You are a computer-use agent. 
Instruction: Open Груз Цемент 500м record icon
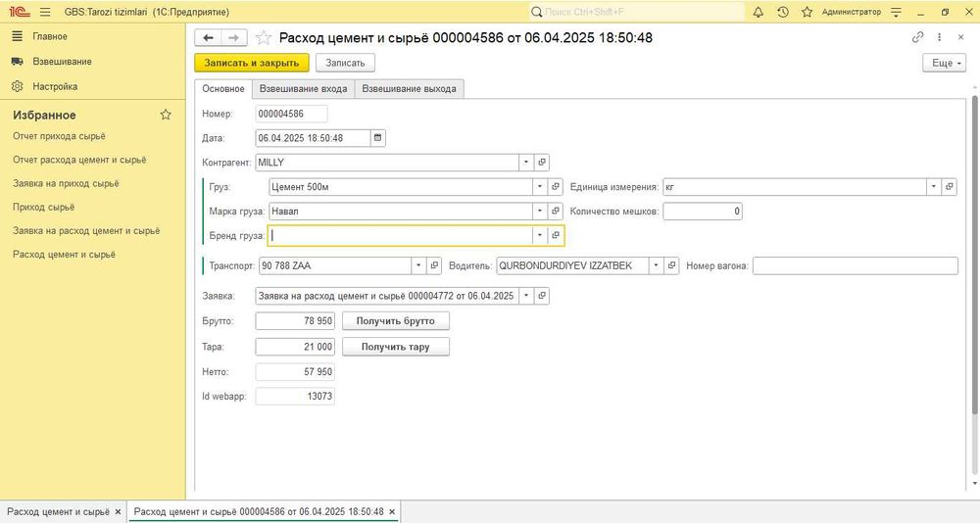555,186
